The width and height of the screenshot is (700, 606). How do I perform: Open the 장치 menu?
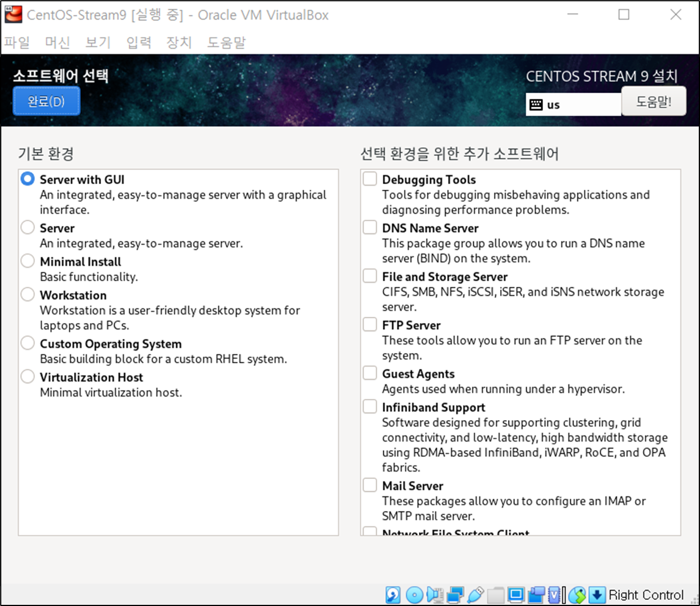(180, 42)
